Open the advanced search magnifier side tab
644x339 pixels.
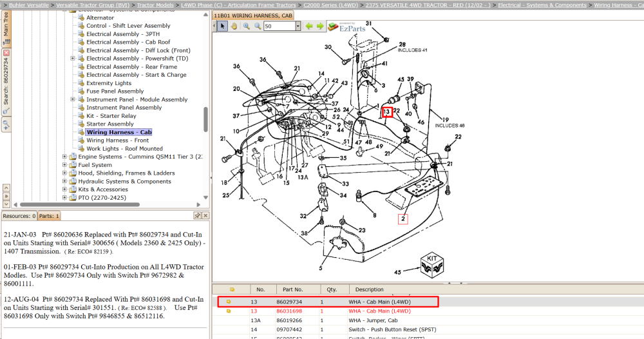(x=6, y=124)
